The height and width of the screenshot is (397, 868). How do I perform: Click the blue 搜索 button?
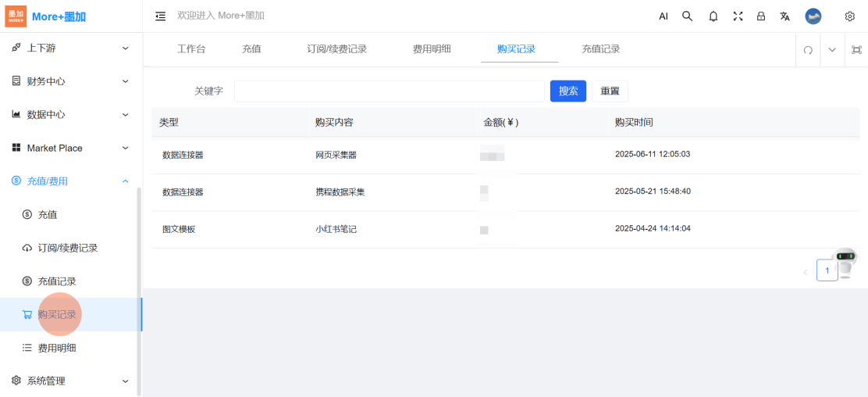(568, 91)
